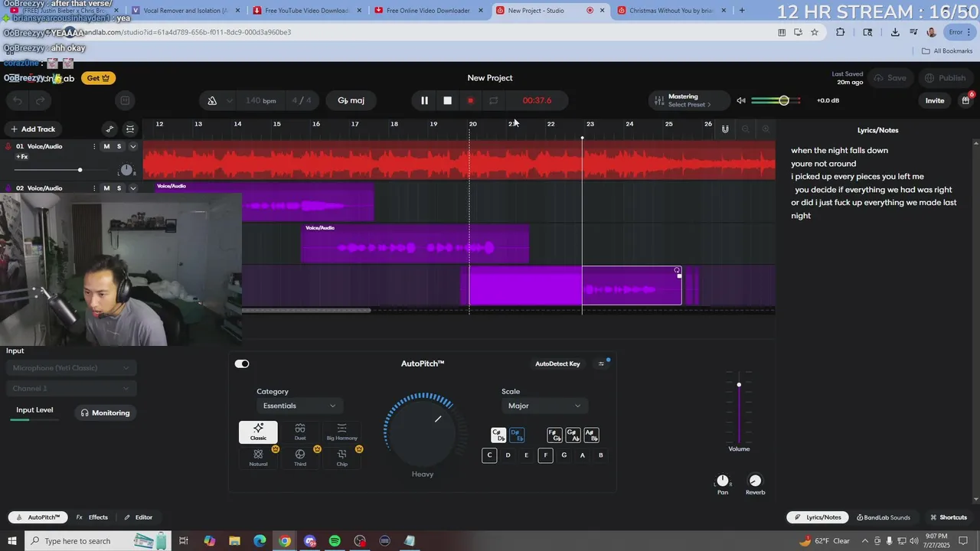Open the G♭ maj key selector
The width and height of the screenshot is (980, 551).
coord(351,100)
